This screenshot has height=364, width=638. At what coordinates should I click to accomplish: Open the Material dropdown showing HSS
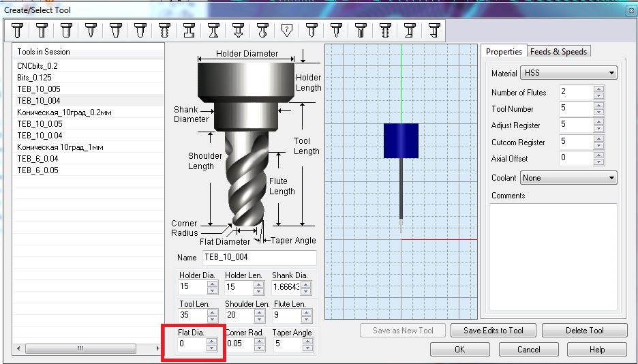pos(568,73)
